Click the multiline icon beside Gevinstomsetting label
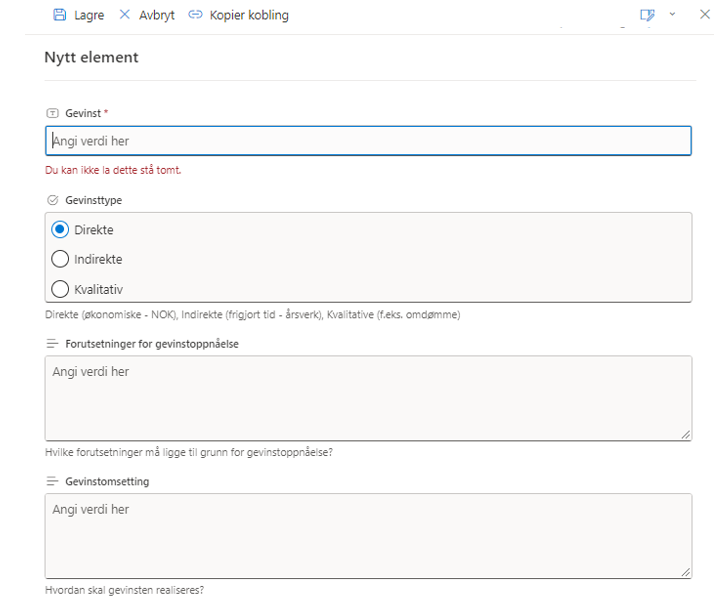This screenshot has width=716, height=596. tap(53, 482)
